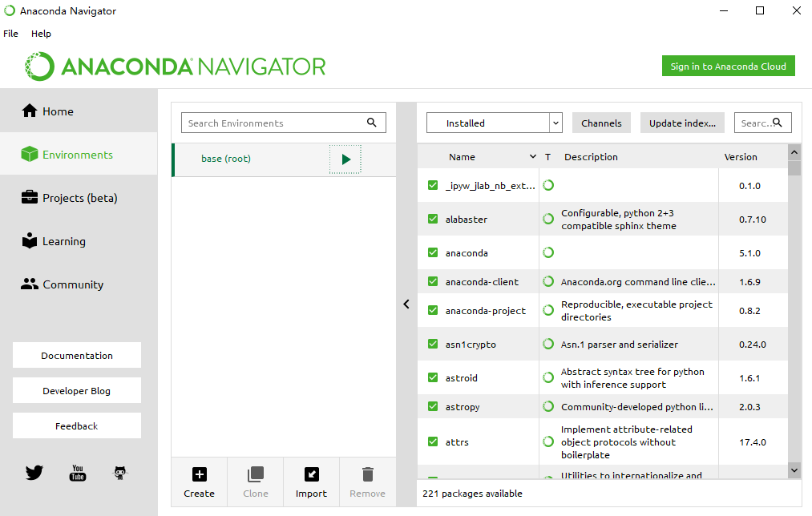Click the scrollbar up arrow in packages
Viewport: 812px width, 516px height.
[794, 152]
